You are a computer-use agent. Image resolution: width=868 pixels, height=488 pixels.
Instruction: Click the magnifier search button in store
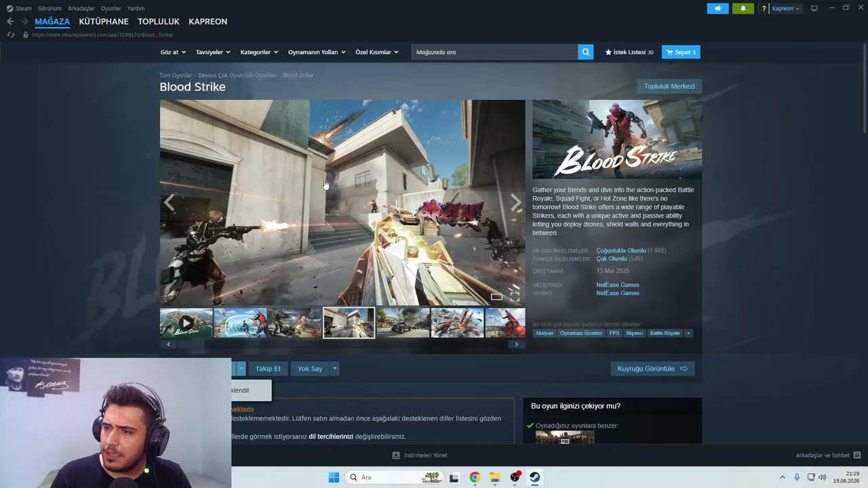coord(586,52)
